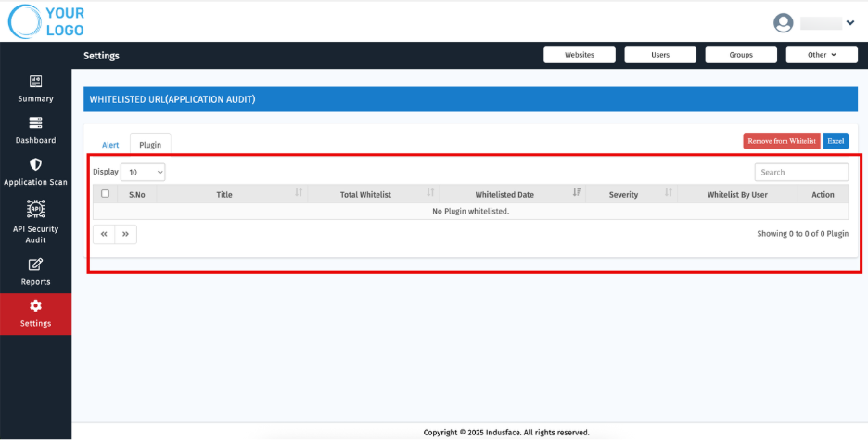Open the Websites settings button
The height and width of the screenshot is (440, 868).
point(580,55)
